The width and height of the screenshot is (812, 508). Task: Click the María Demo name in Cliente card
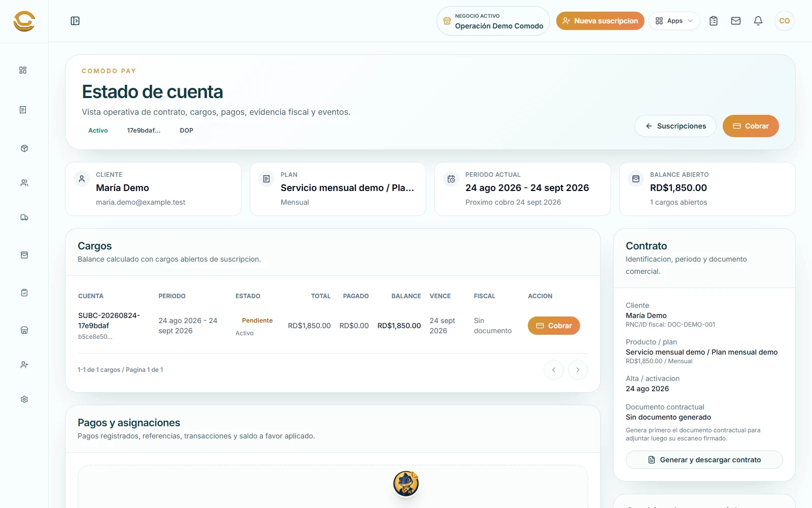tap(122, 188)
